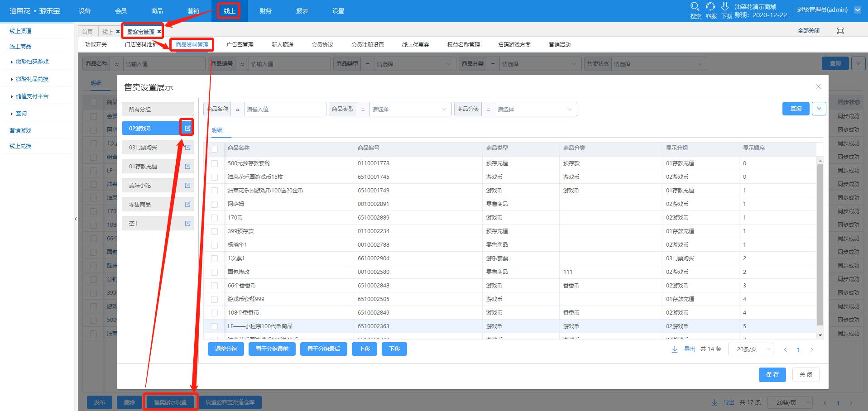Open the 报表 top menu
This screenshot has height=411, width=868.
coord(302,11)
